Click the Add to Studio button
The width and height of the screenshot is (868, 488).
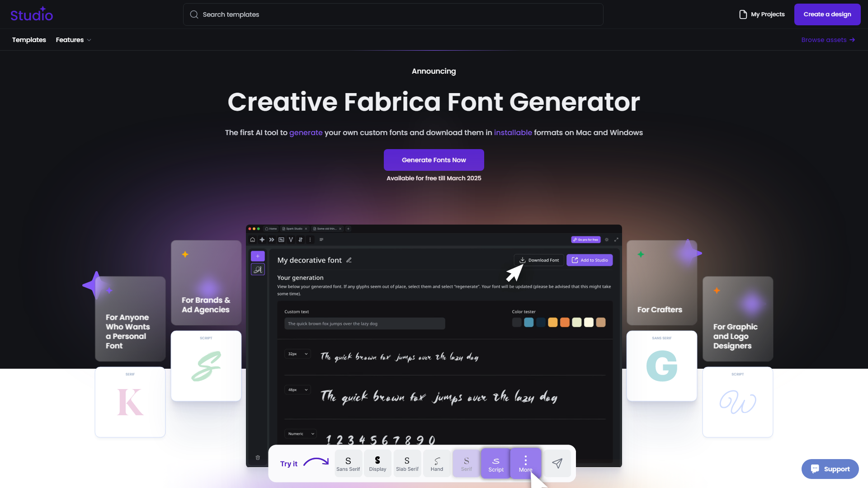(590, 260)
